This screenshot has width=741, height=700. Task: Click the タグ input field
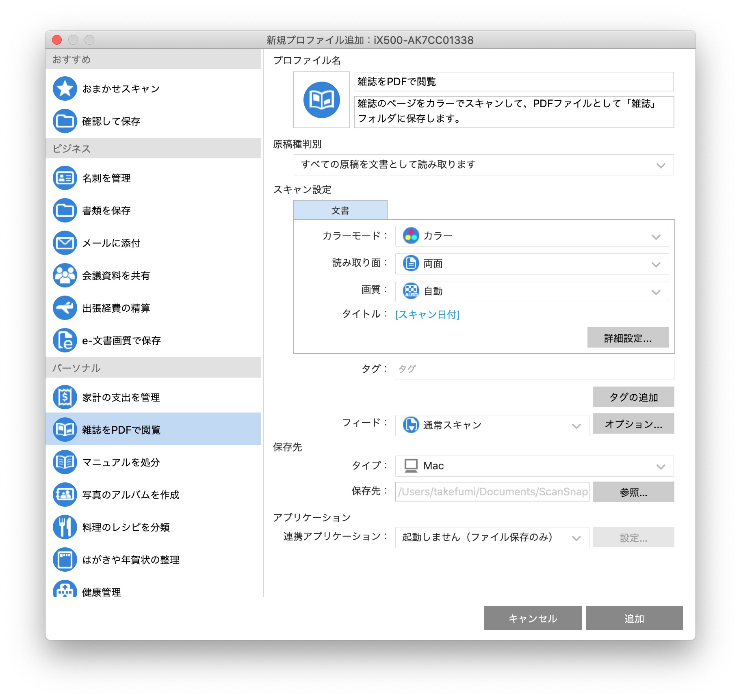[534, 370]
